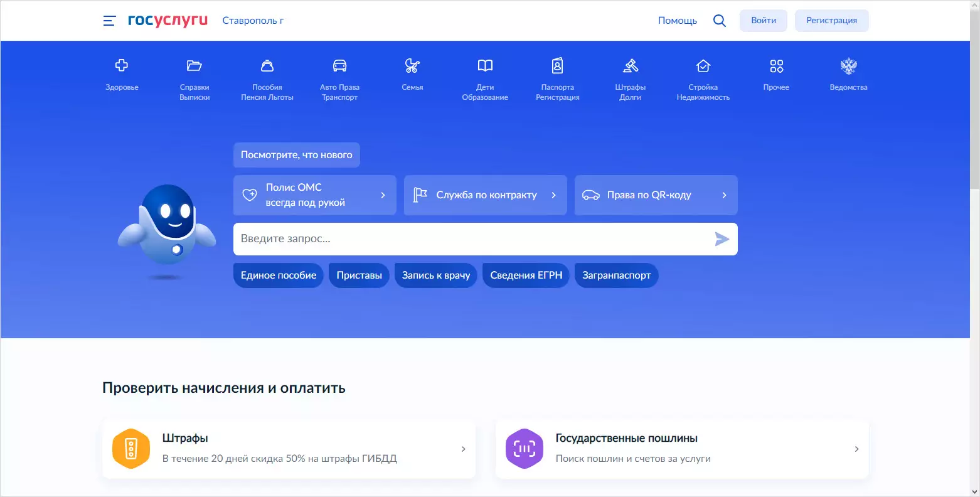Open the hamburger menu icon

(109, 21)
